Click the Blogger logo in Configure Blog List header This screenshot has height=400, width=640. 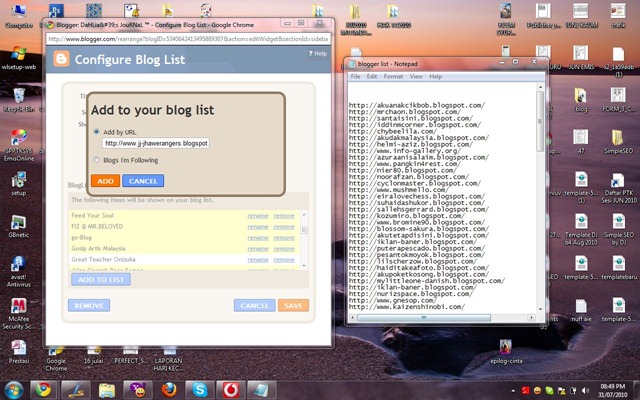pos(61,59)
